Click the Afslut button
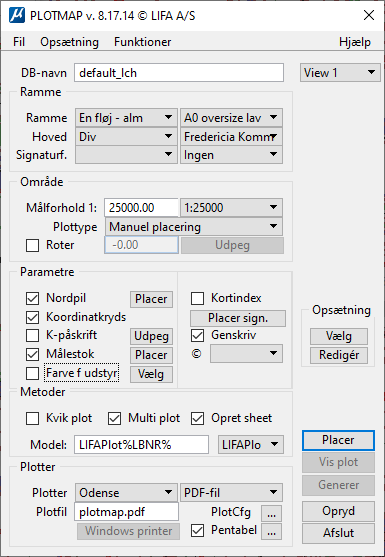The width and height of the screenshot is (385, 557). click(338, 533)
